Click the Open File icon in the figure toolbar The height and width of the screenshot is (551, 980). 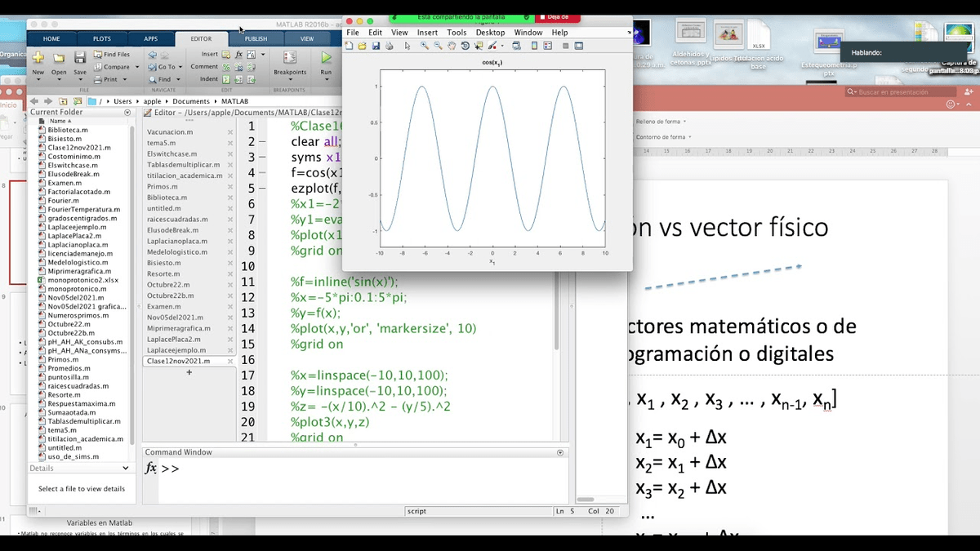click(x=363, y=46)
